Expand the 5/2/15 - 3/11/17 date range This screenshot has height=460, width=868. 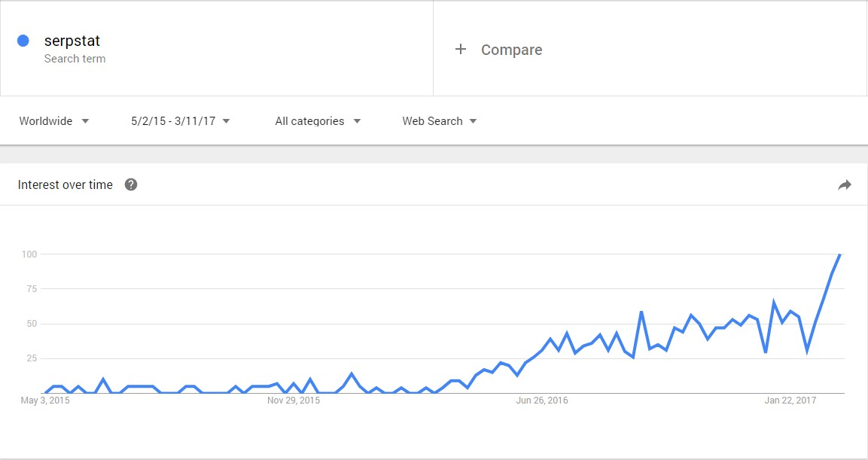[181, 121]
